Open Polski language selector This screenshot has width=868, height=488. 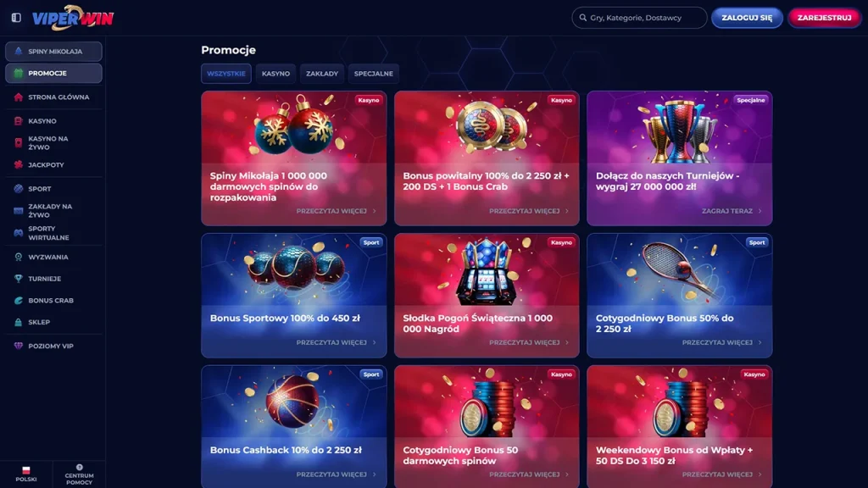(x=26, y=474)
